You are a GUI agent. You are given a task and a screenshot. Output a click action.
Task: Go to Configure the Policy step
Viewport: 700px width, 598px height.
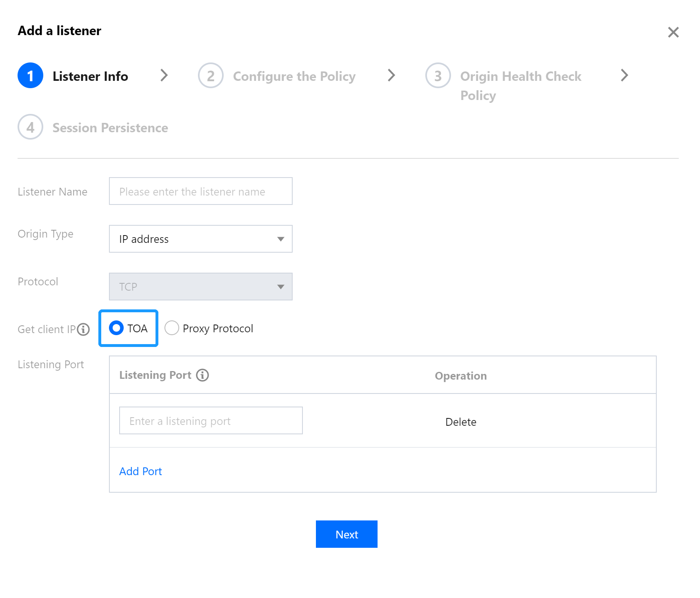[294, 76]
